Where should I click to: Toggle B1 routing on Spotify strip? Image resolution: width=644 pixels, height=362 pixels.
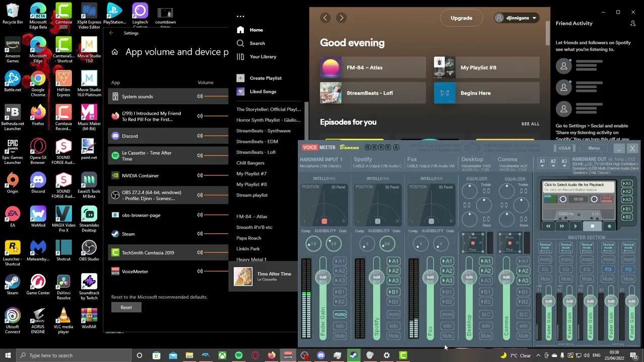click(x=394, y=292)
